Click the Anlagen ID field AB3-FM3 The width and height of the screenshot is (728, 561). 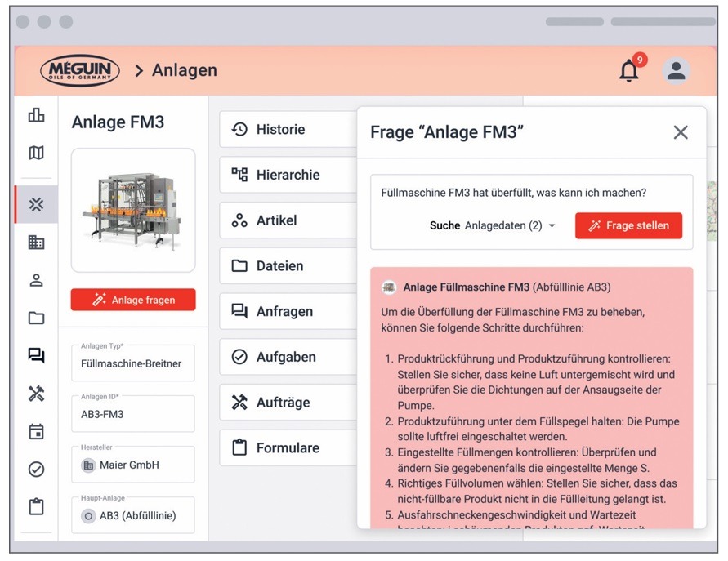(133, 414)
